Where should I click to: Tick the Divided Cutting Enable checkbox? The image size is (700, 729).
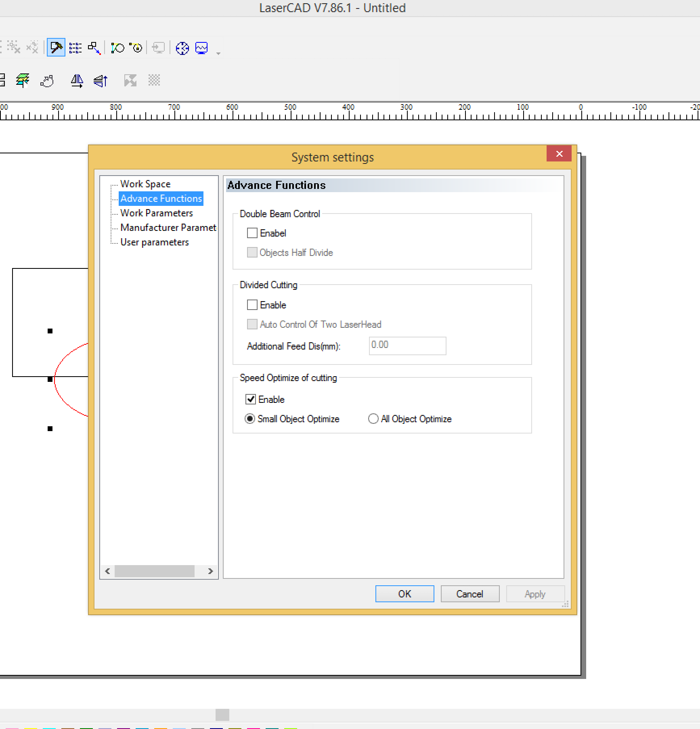(252, 305)
